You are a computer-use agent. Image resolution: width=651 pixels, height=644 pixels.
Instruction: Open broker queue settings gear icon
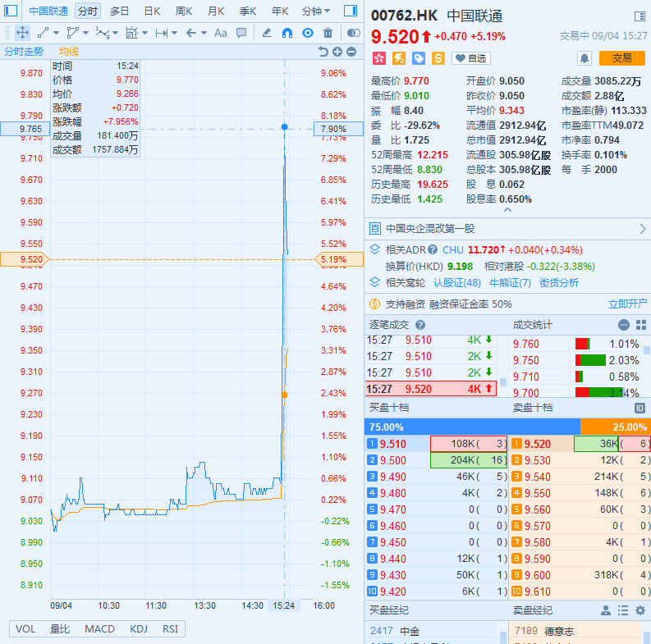click(x=640, y=610)
